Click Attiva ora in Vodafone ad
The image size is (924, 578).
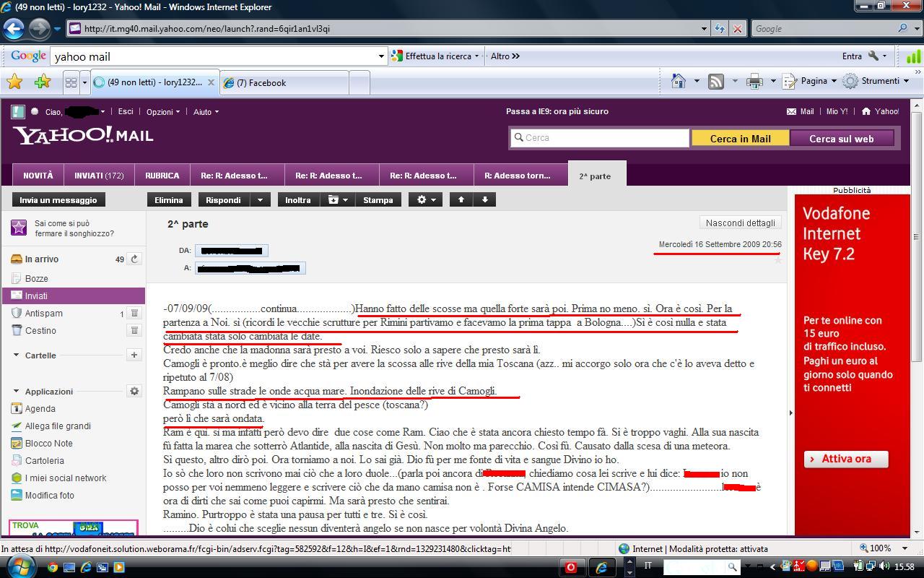pos(846,459)
